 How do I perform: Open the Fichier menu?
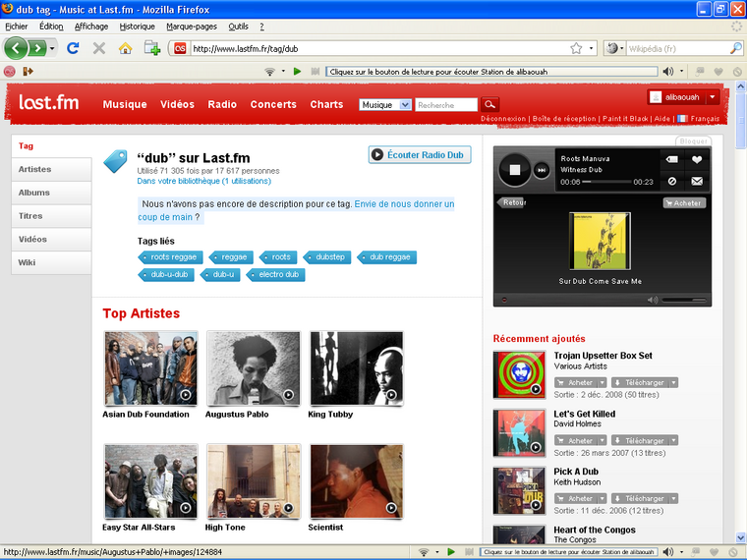[x=17, y=27]
